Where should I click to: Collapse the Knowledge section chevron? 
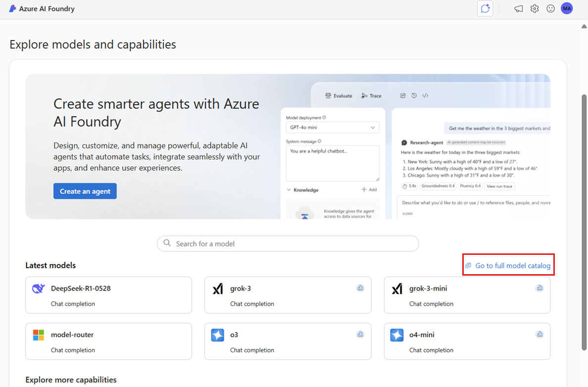point(289,190)
